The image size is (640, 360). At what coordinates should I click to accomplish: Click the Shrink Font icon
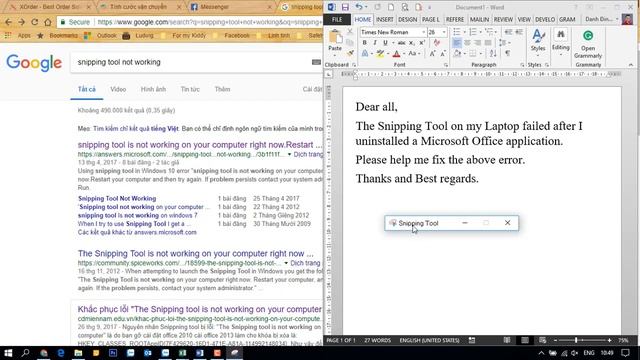tap(443, 53)
